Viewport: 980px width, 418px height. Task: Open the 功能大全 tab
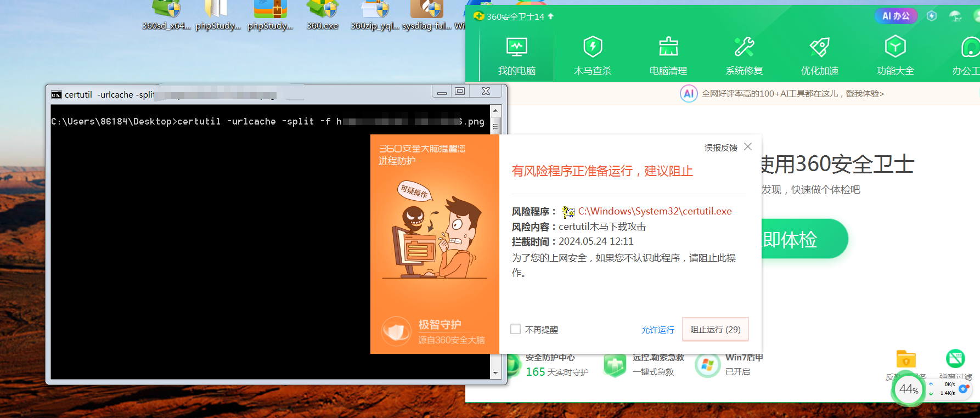click(895, 56)
